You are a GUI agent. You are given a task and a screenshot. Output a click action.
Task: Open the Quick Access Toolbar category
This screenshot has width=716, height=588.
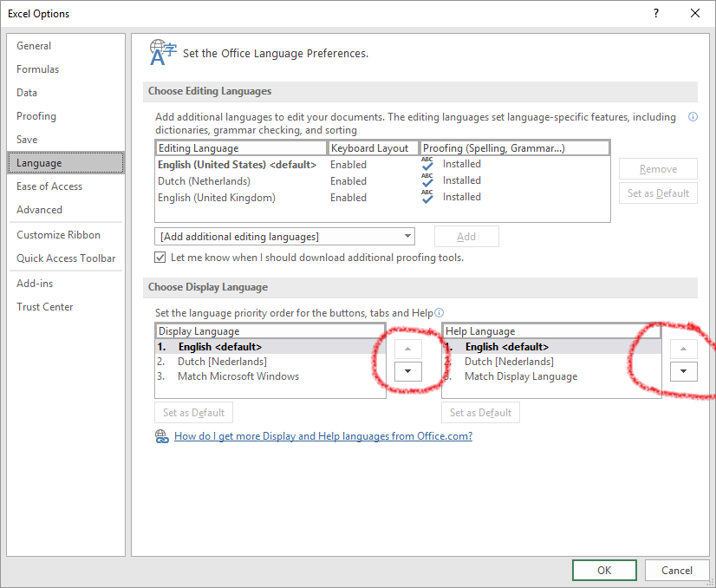[66, 258]
